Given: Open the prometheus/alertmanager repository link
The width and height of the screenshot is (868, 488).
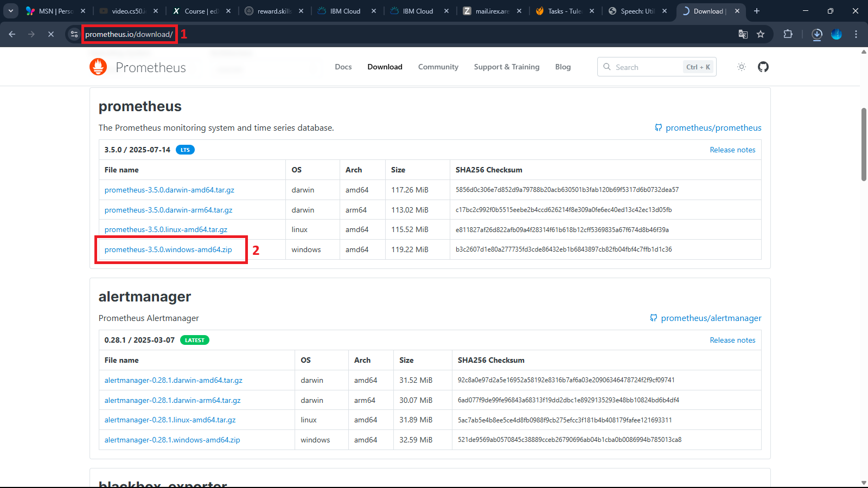Looking at the screenshot, I should pyautogui.click(x=706, y=318).
